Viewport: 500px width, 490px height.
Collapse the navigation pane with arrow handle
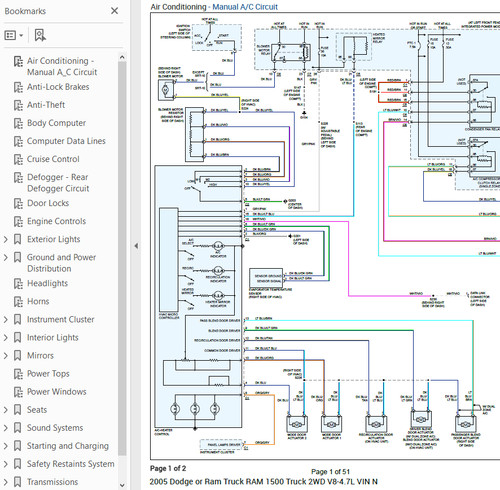point(136,246)
